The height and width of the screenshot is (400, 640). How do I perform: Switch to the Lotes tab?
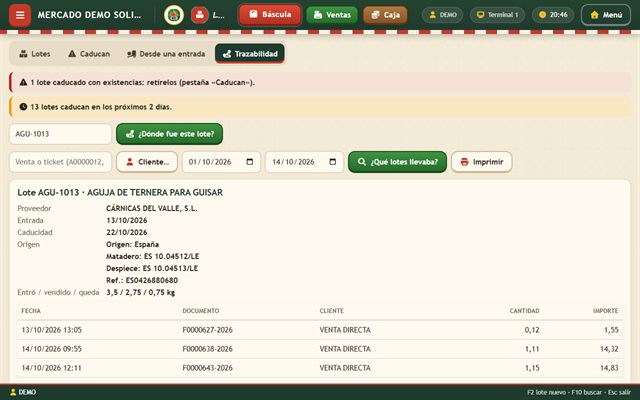pos(35,54)
